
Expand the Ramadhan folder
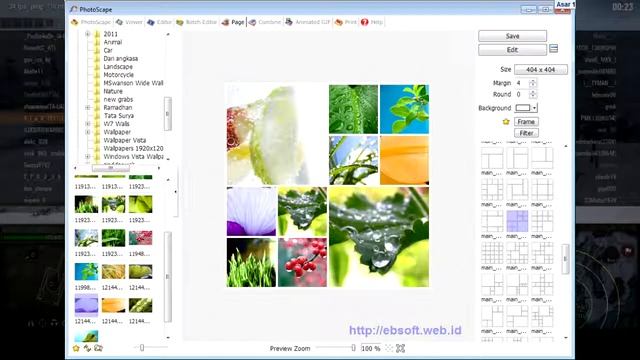click(88, 107)
